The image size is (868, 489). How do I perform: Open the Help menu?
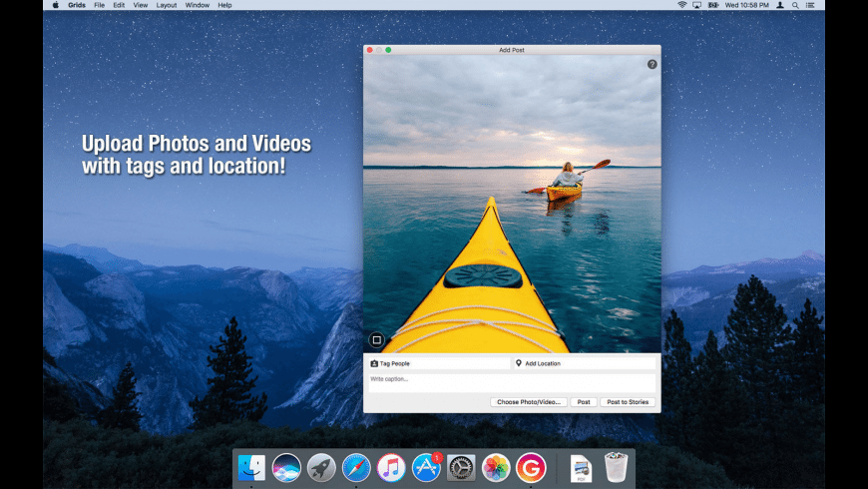(224, 5)
